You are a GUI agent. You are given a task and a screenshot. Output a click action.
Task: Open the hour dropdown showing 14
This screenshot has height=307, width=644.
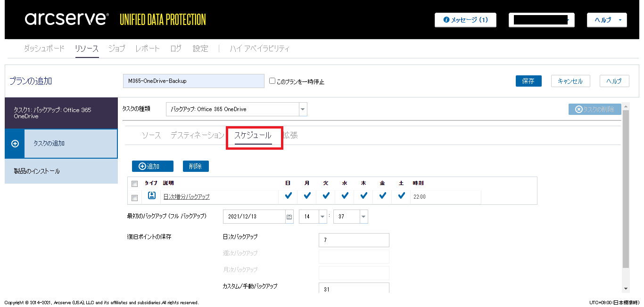click(323, 217)
